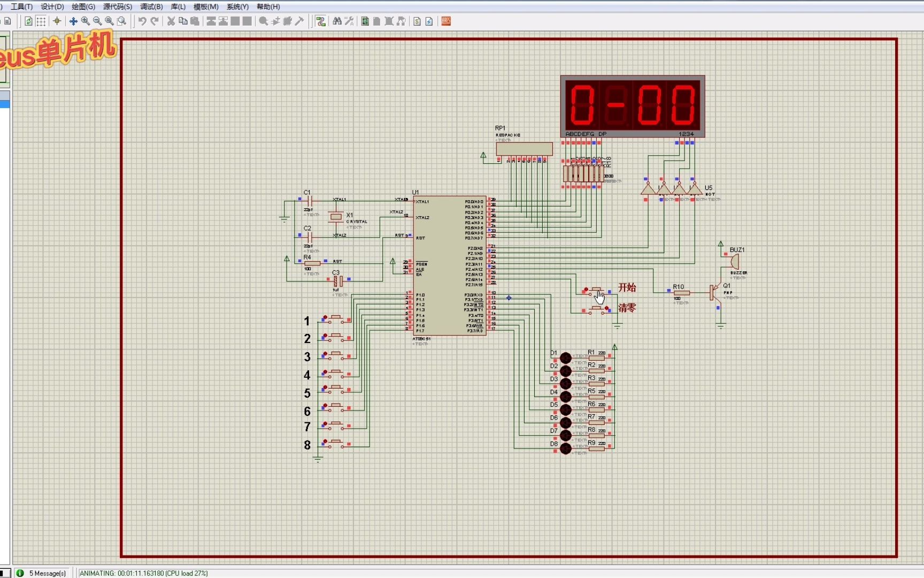This screenshot has height=578, width=924.
Task: Push contestant button 3 in the schematic
Action: 336,355
